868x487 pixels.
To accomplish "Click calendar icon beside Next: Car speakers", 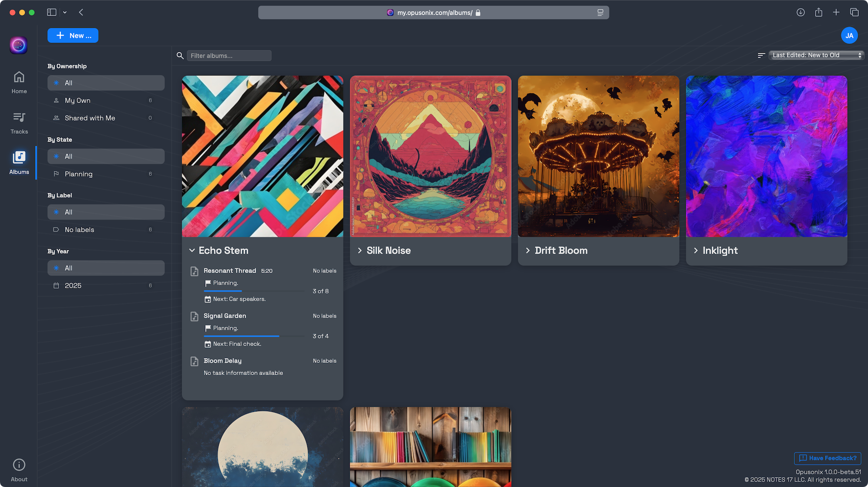I will point(208,299).
